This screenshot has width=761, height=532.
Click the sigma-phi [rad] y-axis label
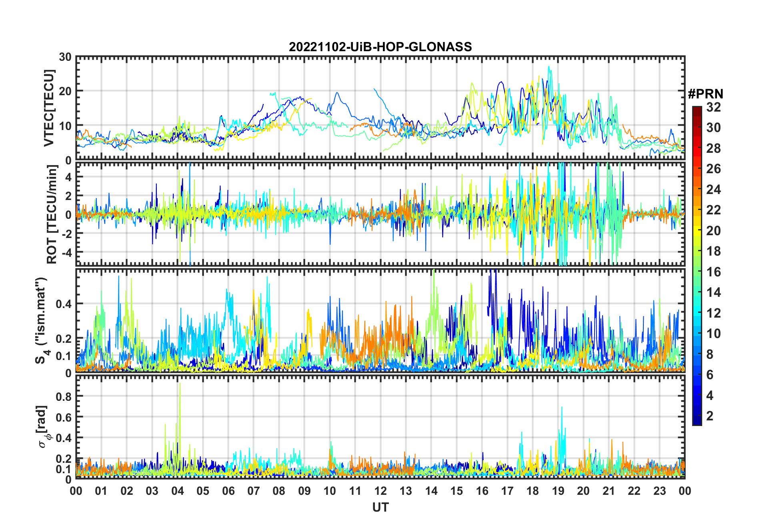tap(43, 426)
